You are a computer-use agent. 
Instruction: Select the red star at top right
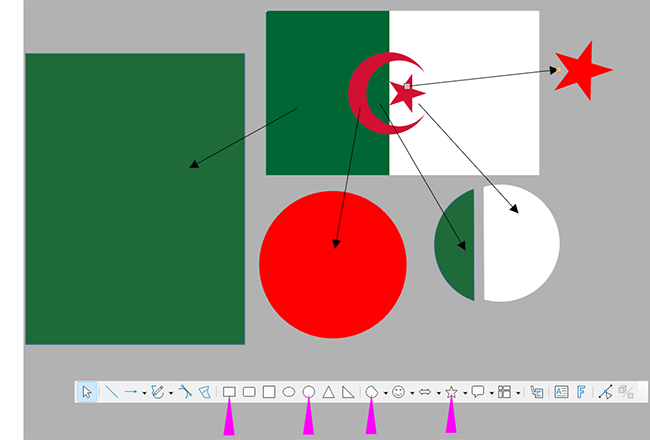(x=581, y=71)
